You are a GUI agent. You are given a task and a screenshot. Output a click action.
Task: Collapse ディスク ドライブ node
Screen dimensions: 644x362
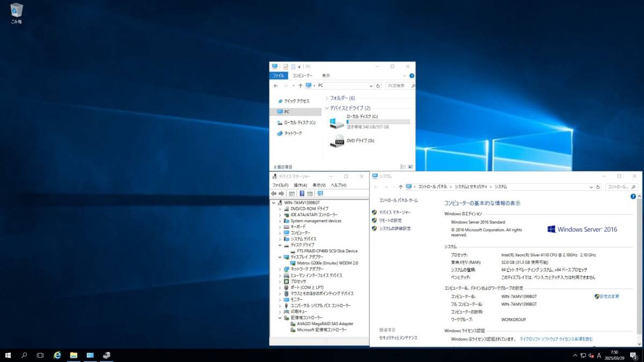point(280,245)
